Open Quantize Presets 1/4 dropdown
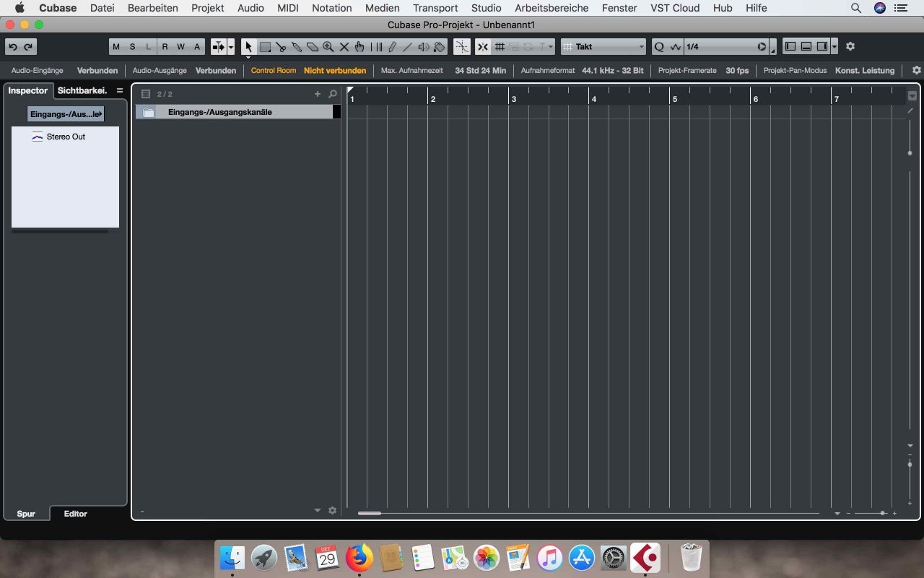924x578 pixels. point(726,47)
